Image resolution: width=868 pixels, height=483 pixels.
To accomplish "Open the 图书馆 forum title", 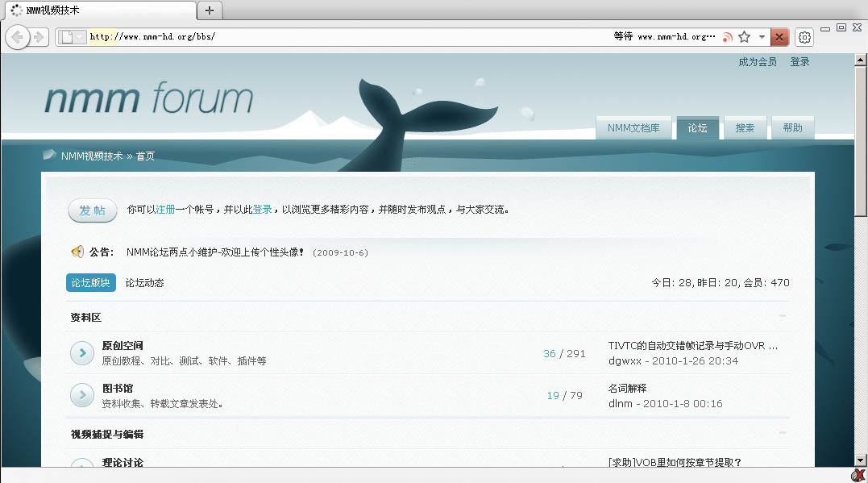I will [118, 389].
